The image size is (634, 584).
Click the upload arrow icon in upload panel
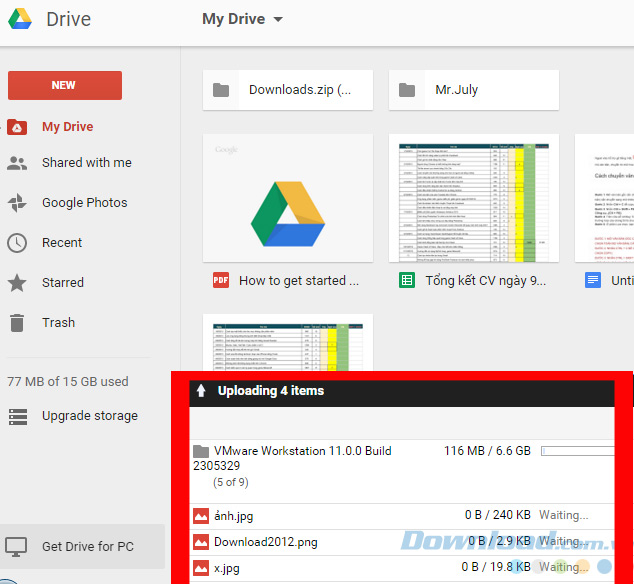point(201,391)
